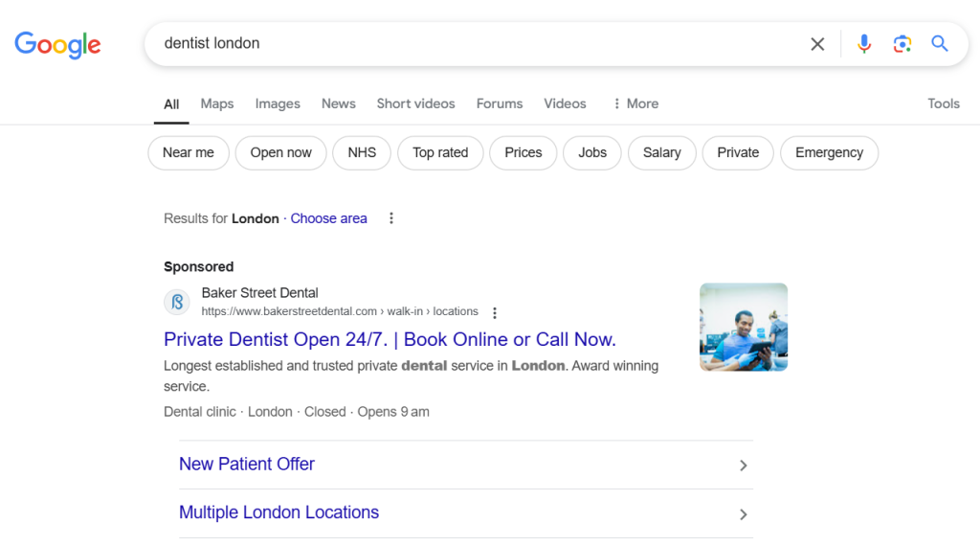Click 'Dental clinic · London · Closed' text
The width and height of the screenshot is (980, 546).
[x=255, y=412]
